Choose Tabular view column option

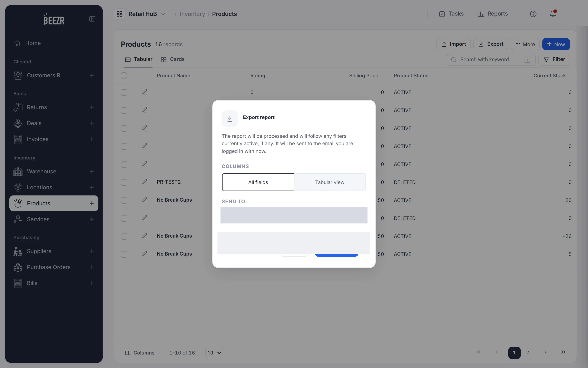pos(330,182)
